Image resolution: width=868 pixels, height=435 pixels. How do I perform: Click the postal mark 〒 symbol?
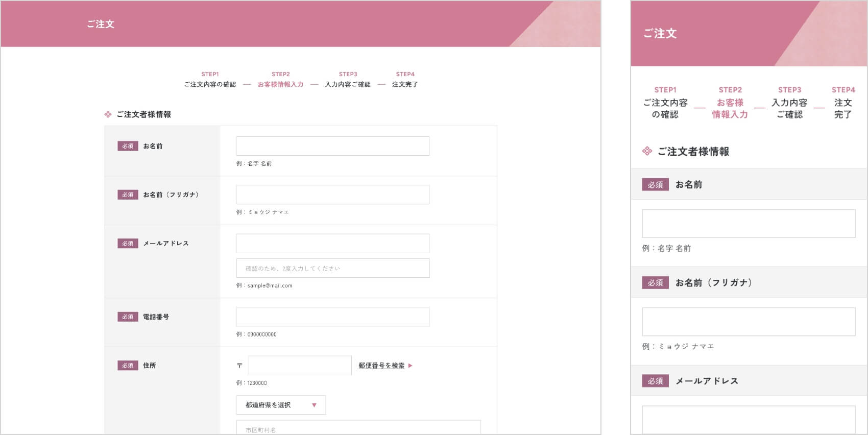[239, 366]
